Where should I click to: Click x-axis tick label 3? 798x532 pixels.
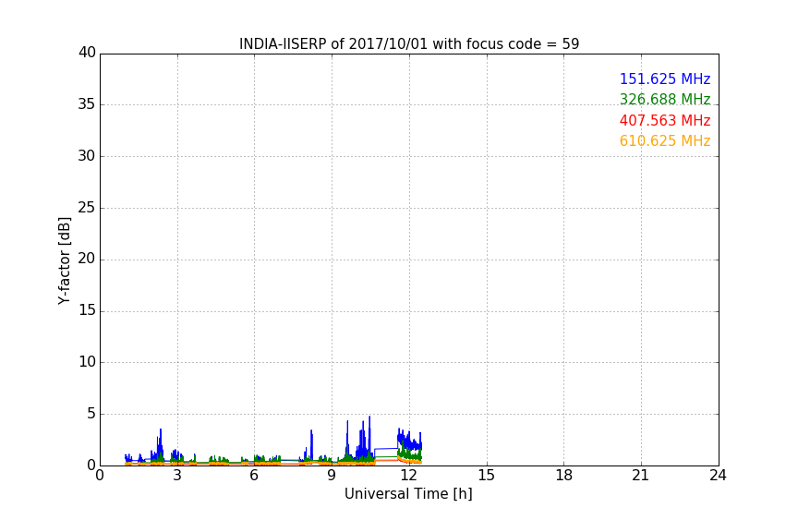[x=177, y=476]
